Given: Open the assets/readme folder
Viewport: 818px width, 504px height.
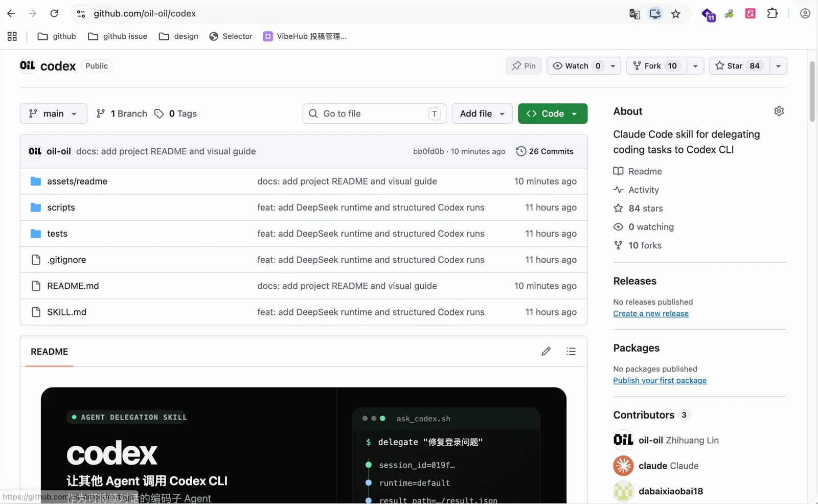Looking at the screenshot, I should tap(77, 181).
